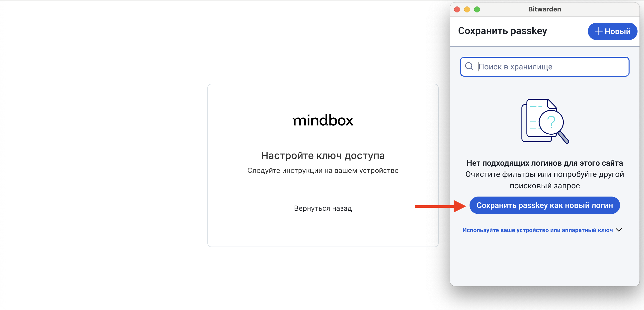Click the search magnifier icon in vault search
The width and height of the screenshot is (644, 310).
469,66
